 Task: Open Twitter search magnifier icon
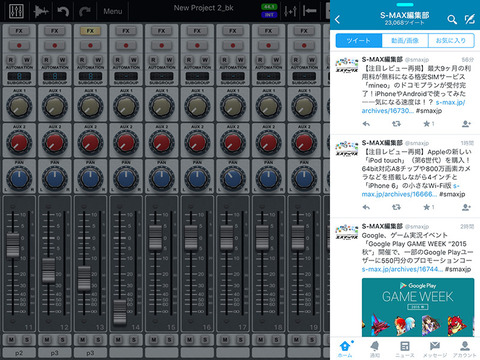click(x=452, y=20)
